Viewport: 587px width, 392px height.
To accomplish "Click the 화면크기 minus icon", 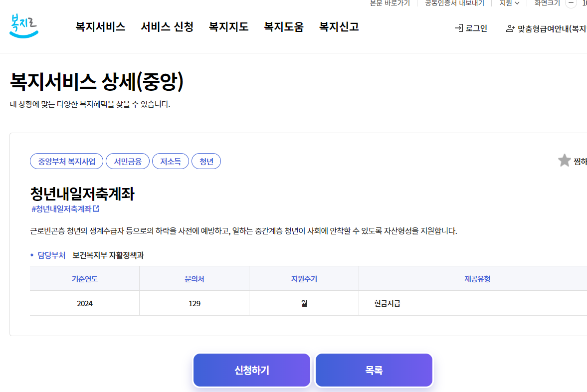I will click(571, 4).
